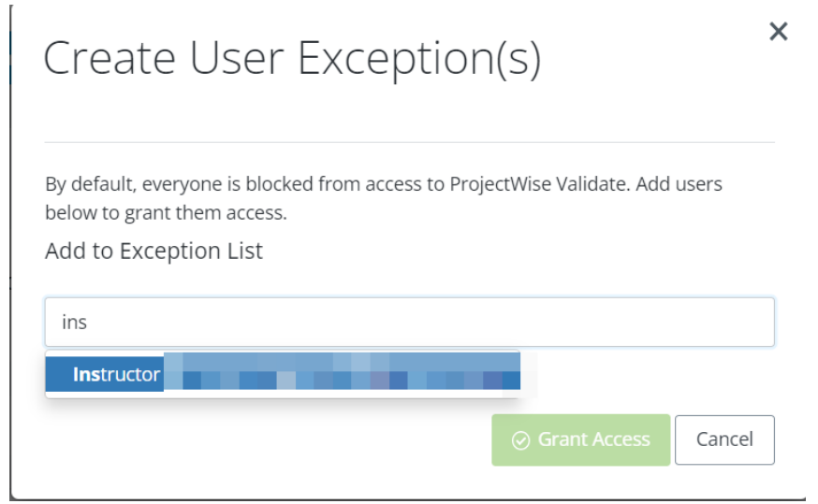The image size is (818, 504).
Task: Abort user exception creation with Cancel
Action: 724,439
